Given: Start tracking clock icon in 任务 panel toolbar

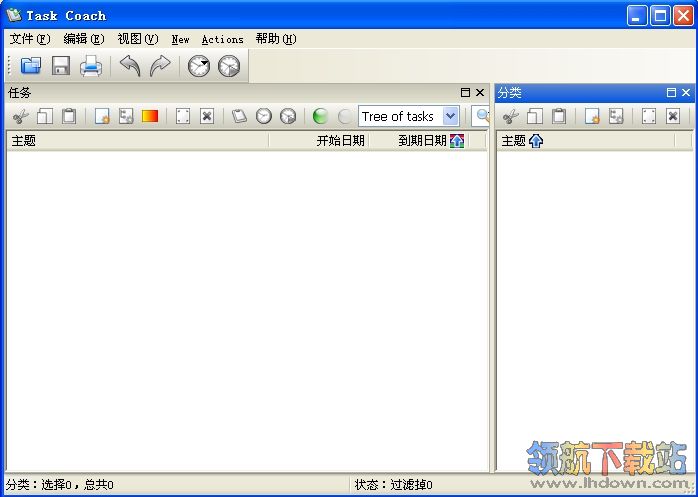Looking at the screenshot, I should coord(264,117).
